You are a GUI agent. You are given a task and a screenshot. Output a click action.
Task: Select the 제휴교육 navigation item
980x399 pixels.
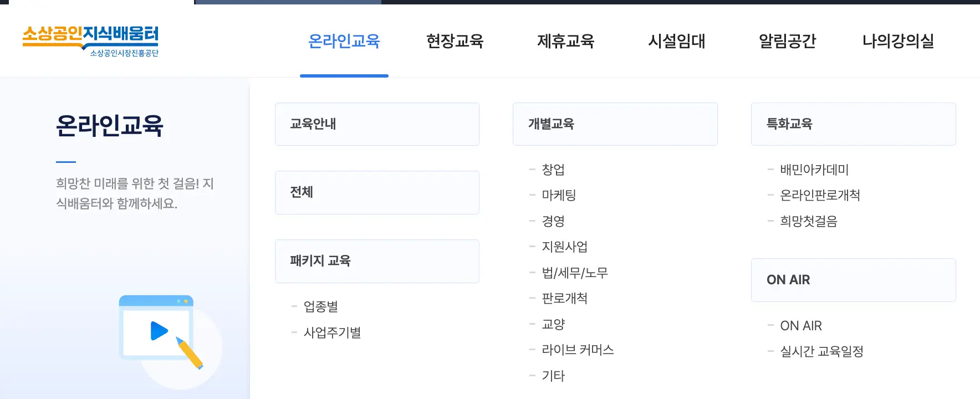tap(566, 41)
